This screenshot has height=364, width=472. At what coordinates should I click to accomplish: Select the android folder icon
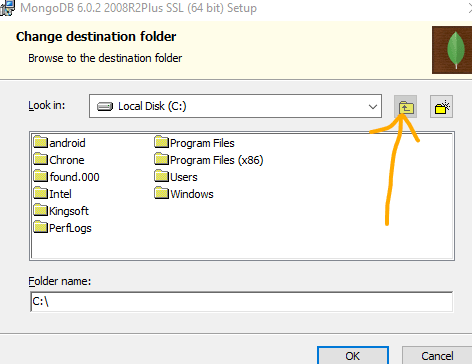41,142
